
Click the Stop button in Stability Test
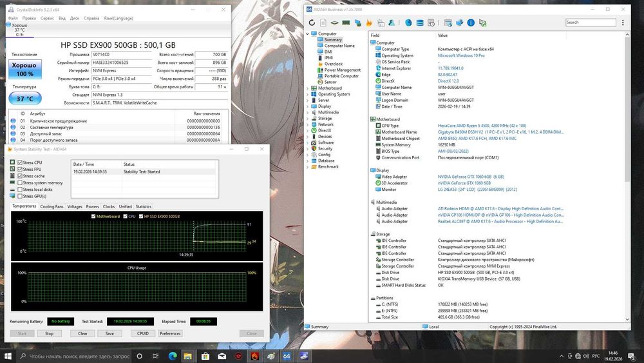(50, 333)
